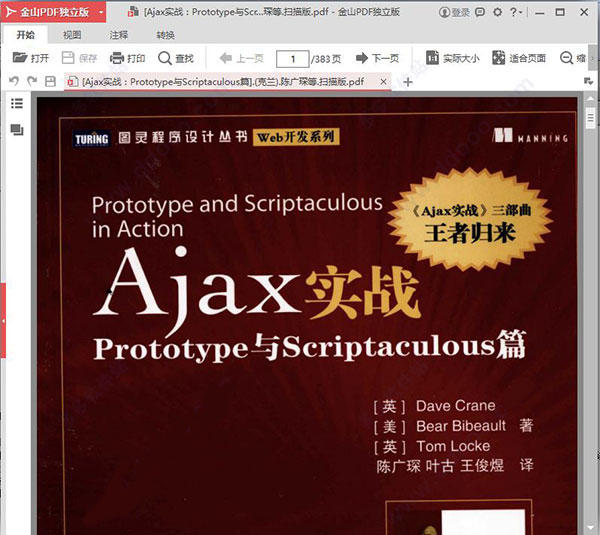Open the settings gear icon
The height and width of the screenshot is (535, 600).
[x=497, y=12]
